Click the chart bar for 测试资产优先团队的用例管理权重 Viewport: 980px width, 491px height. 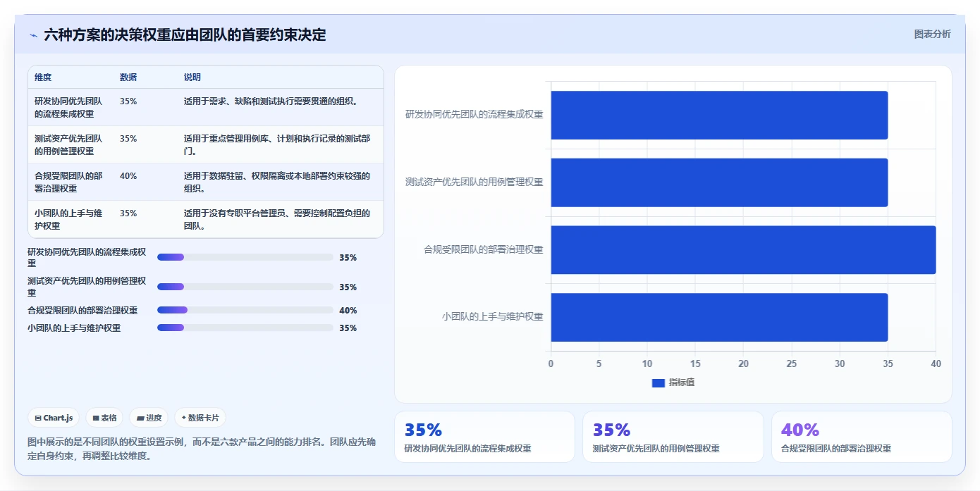719,182
